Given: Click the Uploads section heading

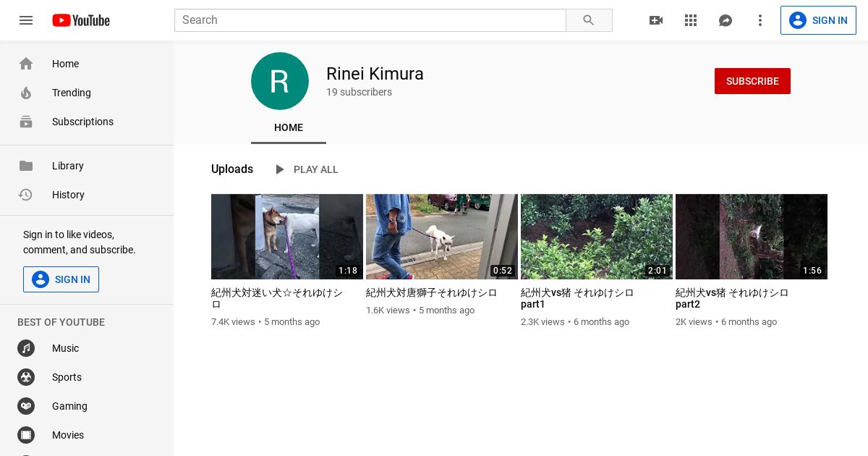Looking at the screenshot, I should 232,169.
